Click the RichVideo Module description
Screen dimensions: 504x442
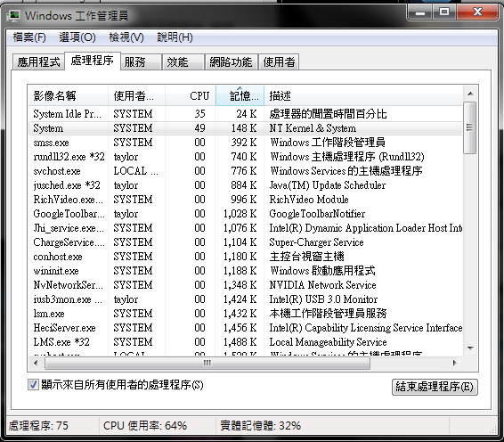tap(309, 200)
